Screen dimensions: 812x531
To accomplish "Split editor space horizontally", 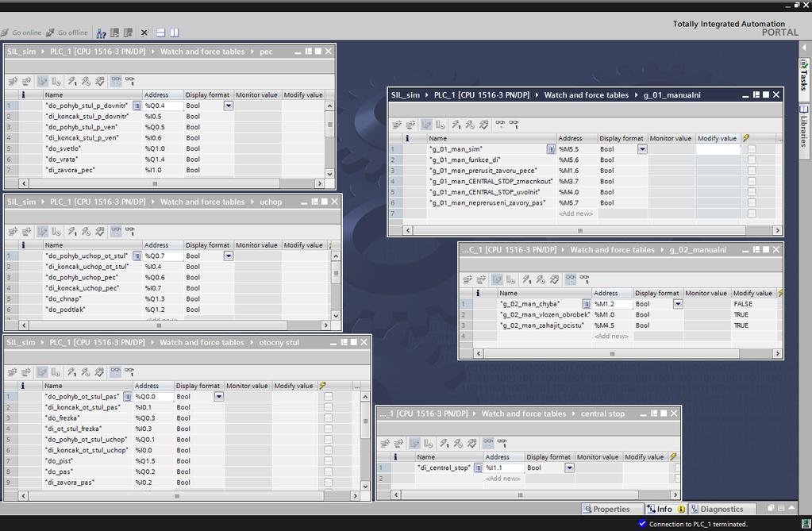I will (160, 33).
